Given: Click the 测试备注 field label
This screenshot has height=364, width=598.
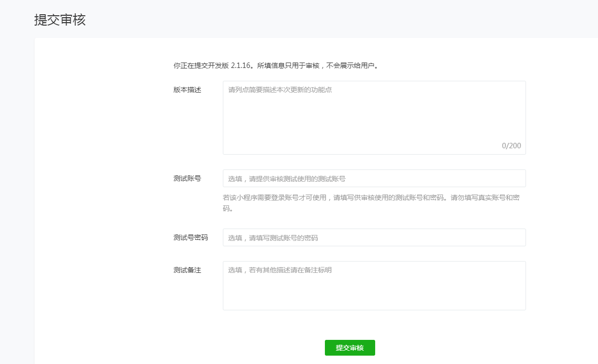Looking at the screenshot, I should click(187, 270).
